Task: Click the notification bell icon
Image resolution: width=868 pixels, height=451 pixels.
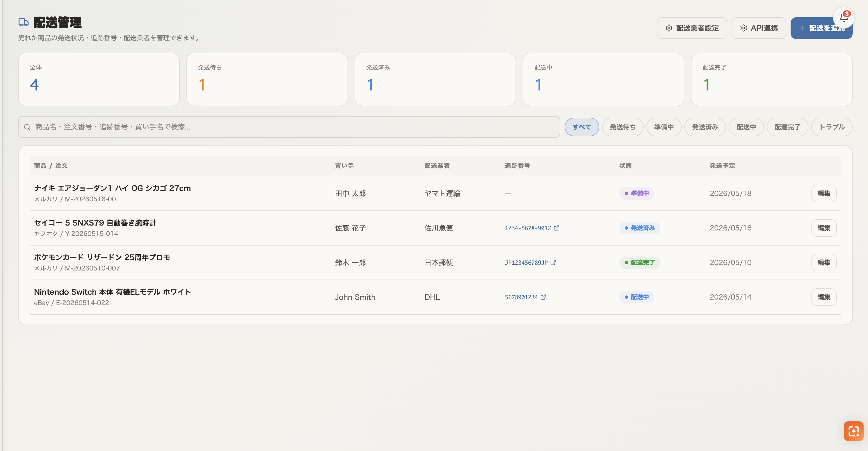Action: [843, 18]
